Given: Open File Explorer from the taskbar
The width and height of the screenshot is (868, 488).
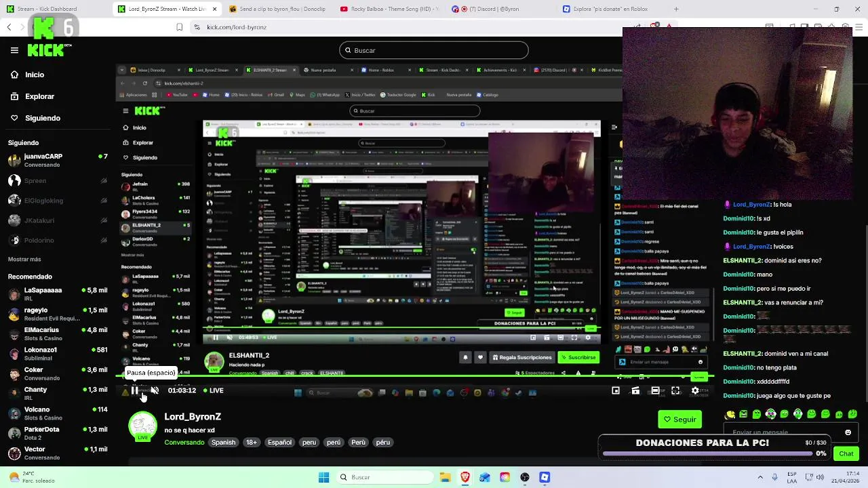Looking at the screenshot, I should coord(445,477).
